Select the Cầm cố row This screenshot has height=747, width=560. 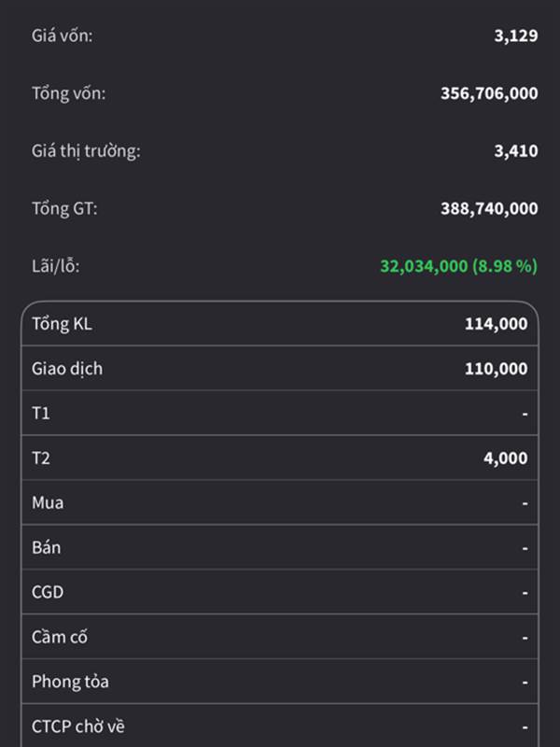click(x=280, y=638)
